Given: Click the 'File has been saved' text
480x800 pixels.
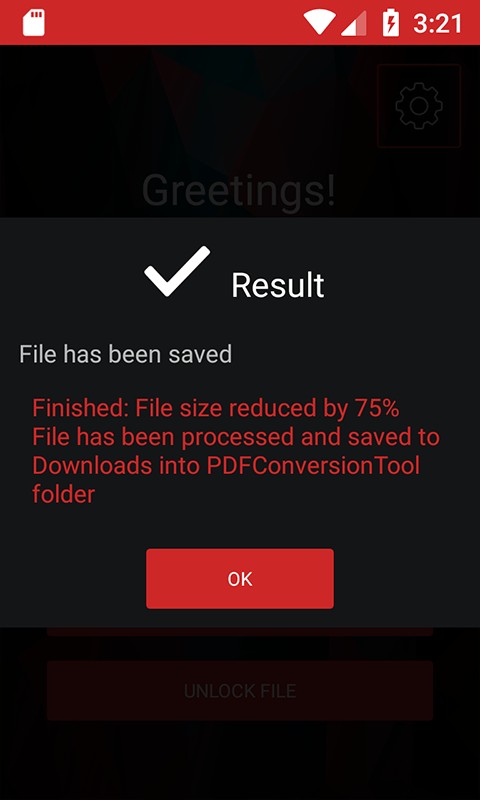Looking at the screenshot, I should (125, 354).
